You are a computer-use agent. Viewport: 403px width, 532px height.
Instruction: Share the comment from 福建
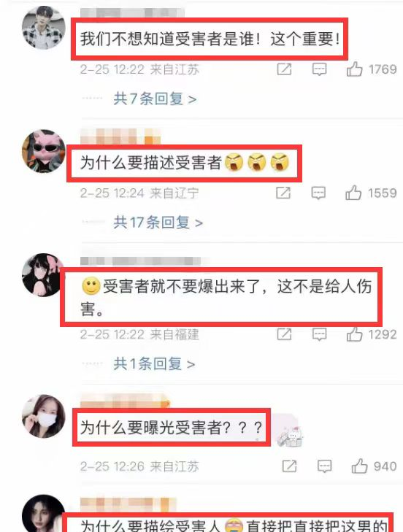click(284, 334)
